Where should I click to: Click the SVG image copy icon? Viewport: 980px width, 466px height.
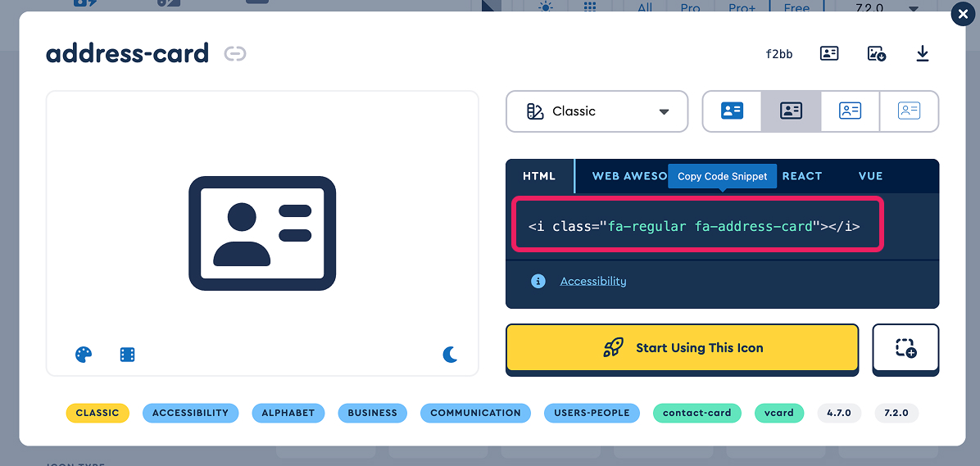coord(876,54)
